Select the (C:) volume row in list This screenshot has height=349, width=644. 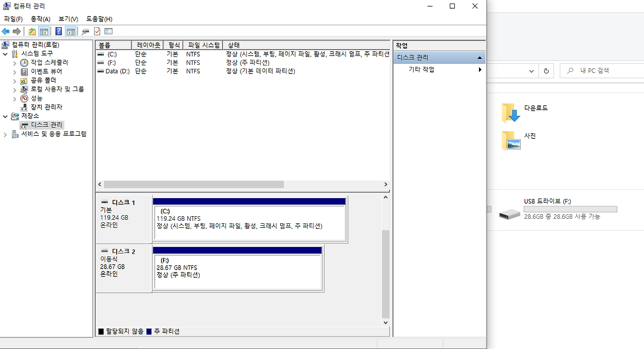(x=243, y=54)
